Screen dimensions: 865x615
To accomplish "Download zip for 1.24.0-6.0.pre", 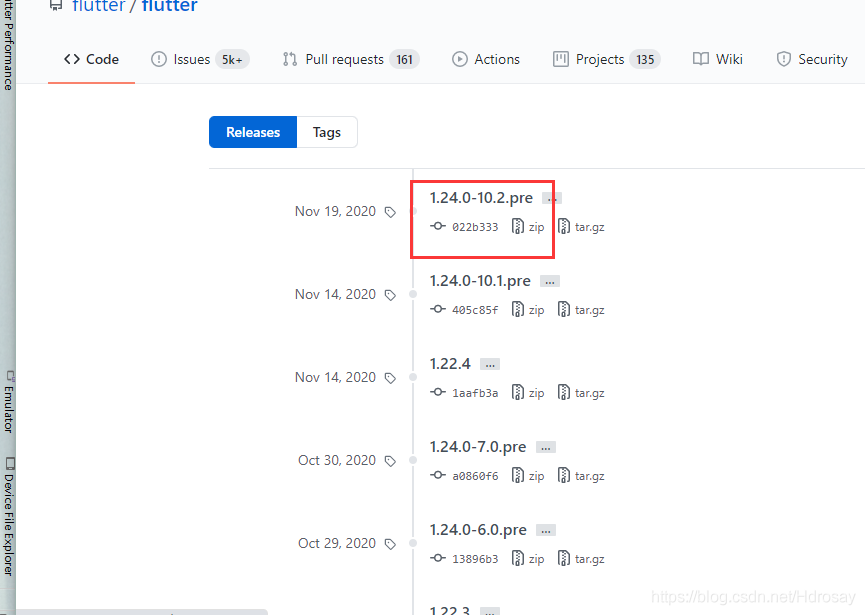I will (x=528, y=559).
